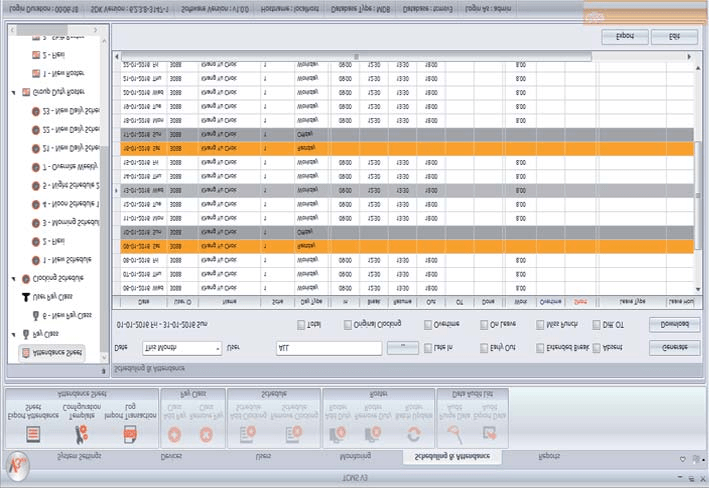This screenshot has width=709, height=488.
Task: Switch to the Reports tab
Action: (549, 456)
